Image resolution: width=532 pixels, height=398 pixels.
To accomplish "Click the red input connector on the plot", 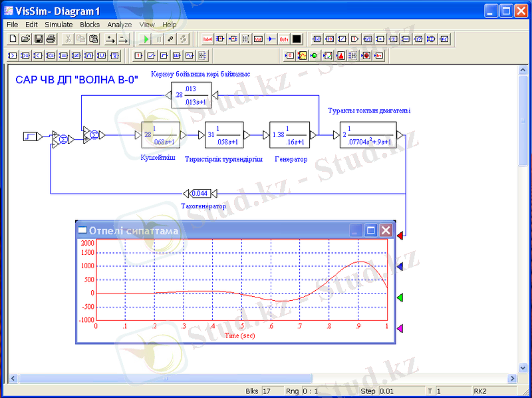I will (x=400, y=236).
